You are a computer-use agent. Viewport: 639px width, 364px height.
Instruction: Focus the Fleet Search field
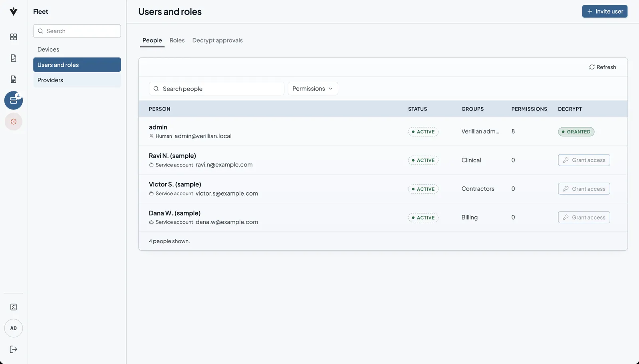[77, 31]
